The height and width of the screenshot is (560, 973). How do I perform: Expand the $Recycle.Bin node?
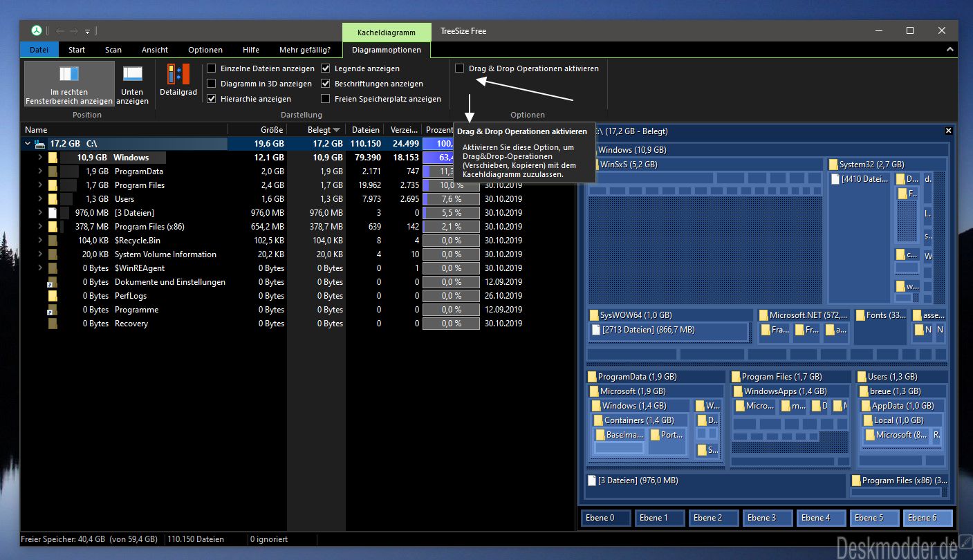41,241
